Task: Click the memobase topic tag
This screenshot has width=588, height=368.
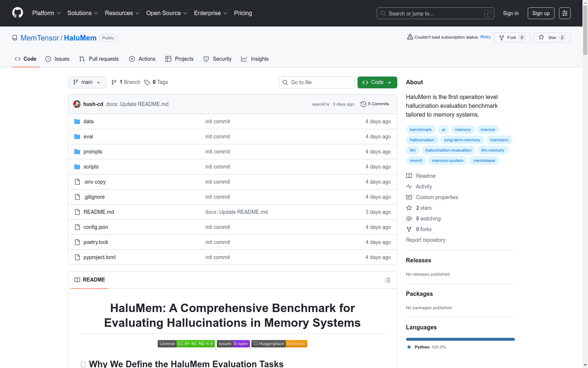Action: pyautogui.click(x=484, y=160)
